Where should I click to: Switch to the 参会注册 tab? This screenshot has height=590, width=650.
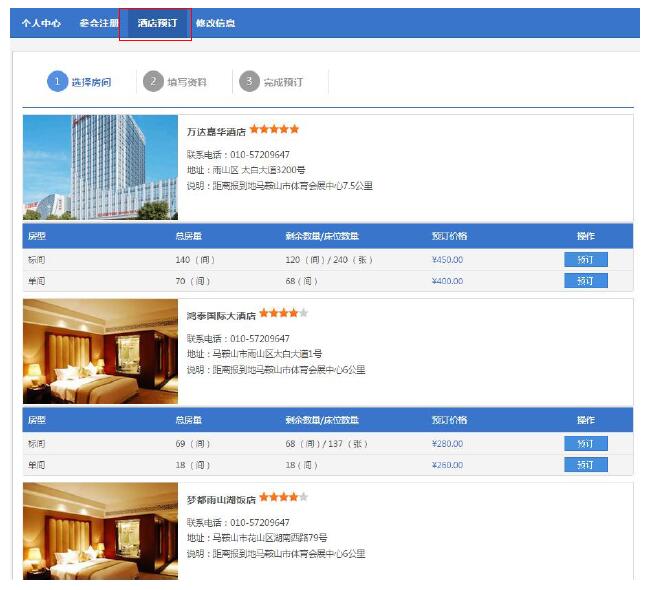[x=98, y=23]
